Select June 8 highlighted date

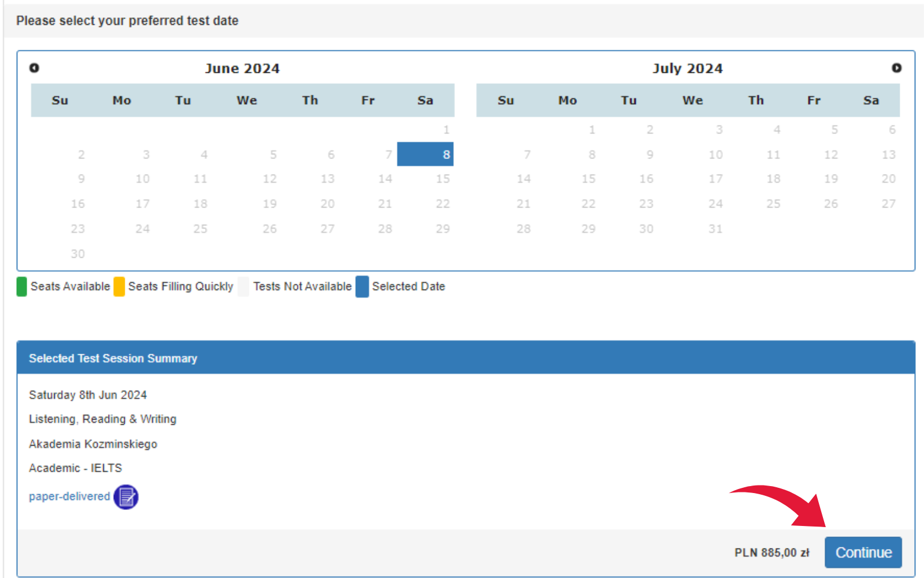(x=425, y=154)
